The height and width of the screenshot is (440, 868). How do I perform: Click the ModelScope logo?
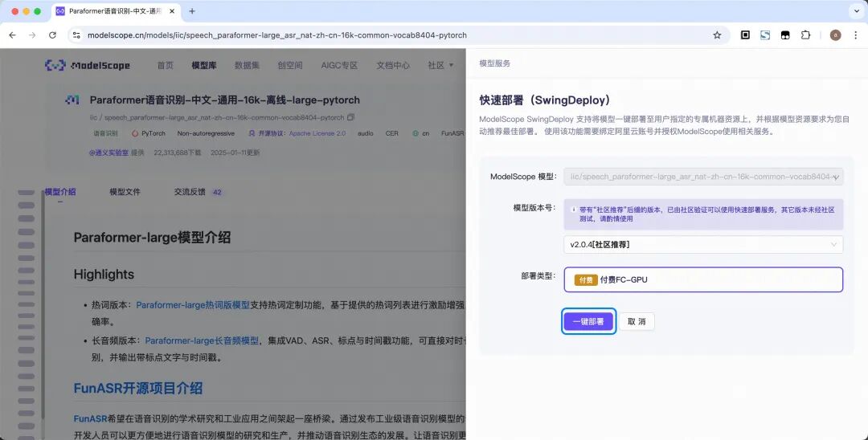88,65
